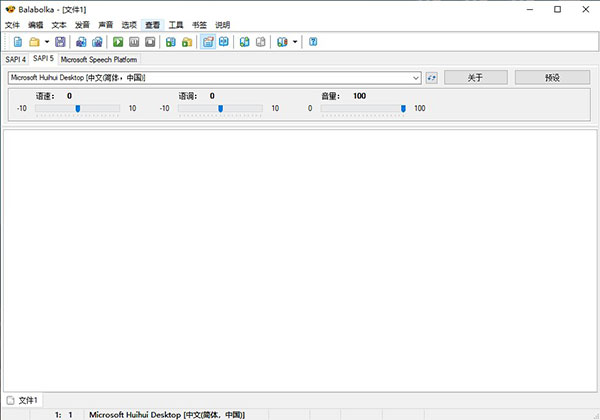Switch to Microsoft Speech Platform tab

coord(99,59)
